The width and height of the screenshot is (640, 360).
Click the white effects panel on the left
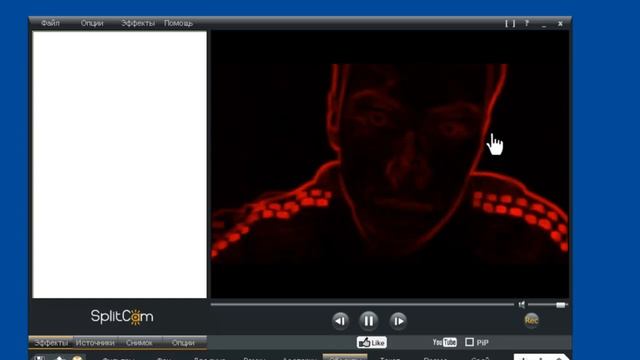(120, 164)
